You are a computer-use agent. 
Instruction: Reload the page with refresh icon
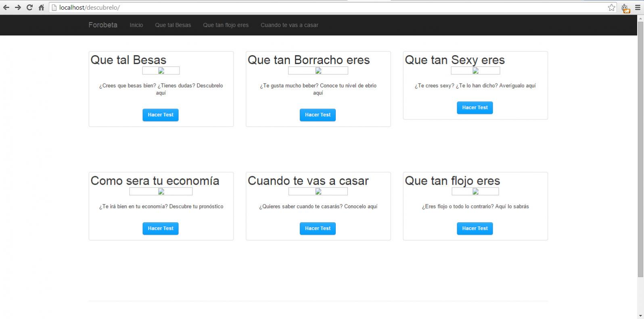[29, 7]
